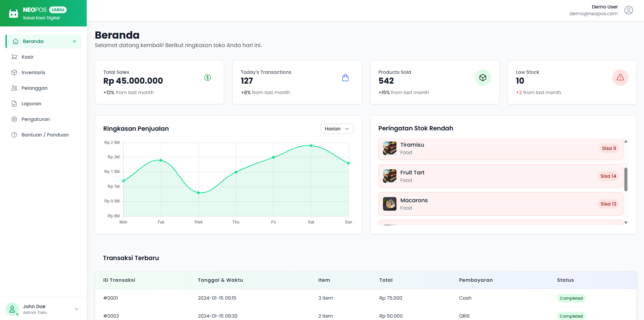The height and width of the screenshot is (320, 644).
Task: Click the Bantuan help circle icon
Action: click(14, 135)
